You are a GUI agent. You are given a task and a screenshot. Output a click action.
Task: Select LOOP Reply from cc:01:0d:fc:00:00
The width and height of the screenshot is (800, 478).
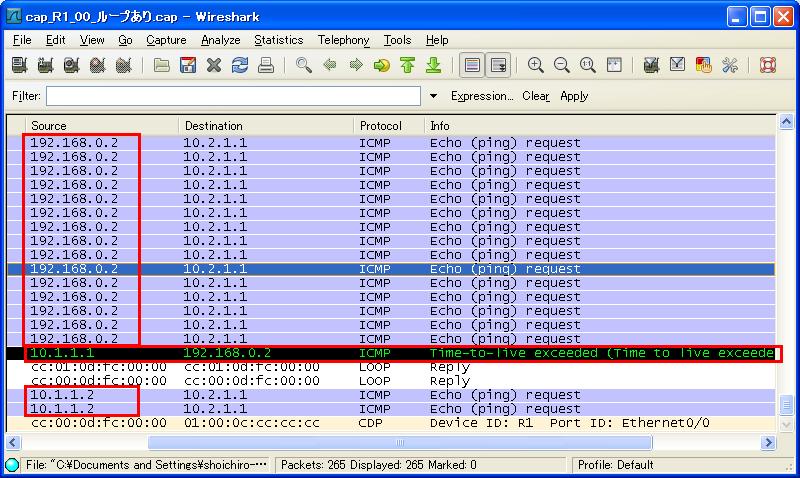click(391, 367)
